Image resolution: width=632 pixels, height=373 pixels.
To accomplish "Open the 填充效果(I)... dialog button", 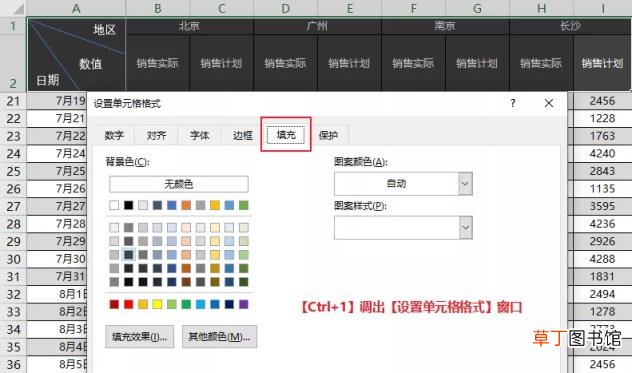I will coord(139,337).
